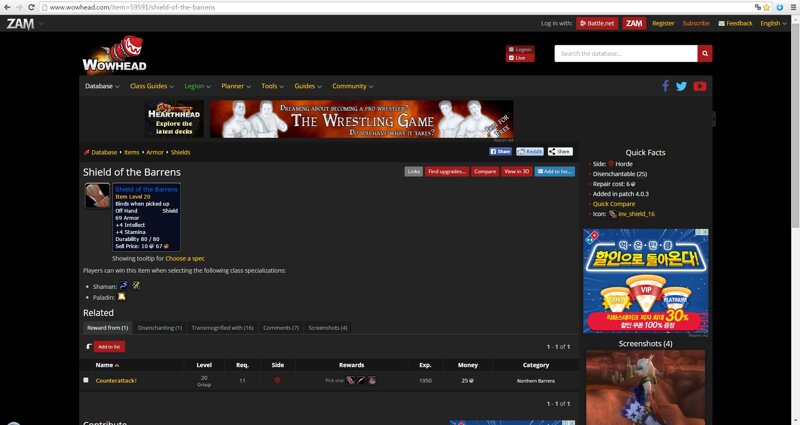Screen dimensions: 800x425
Task: Switch to Comments (7) tab
Action: click(x=281, y=328)
